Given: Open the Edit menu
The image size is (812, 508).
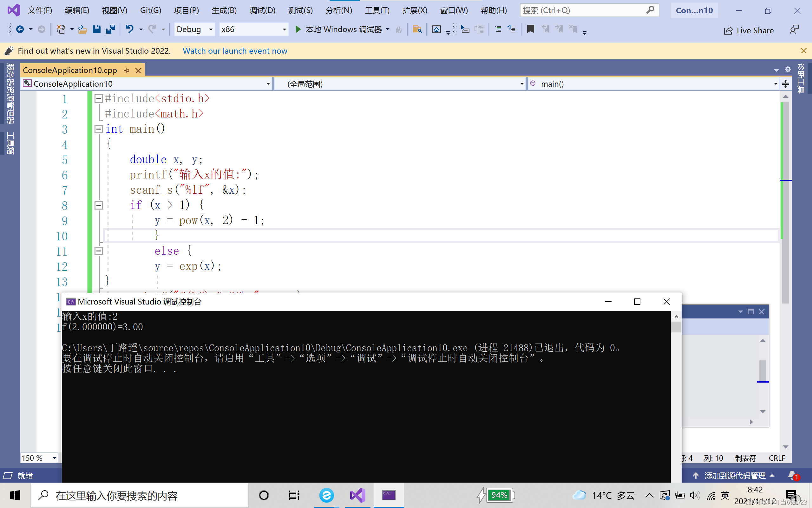Looking at the screenshot, I should point(77,10).
